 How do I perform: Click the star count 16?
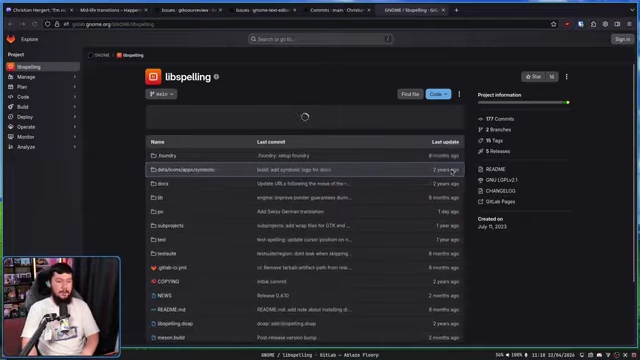click(x=551, y=77)
